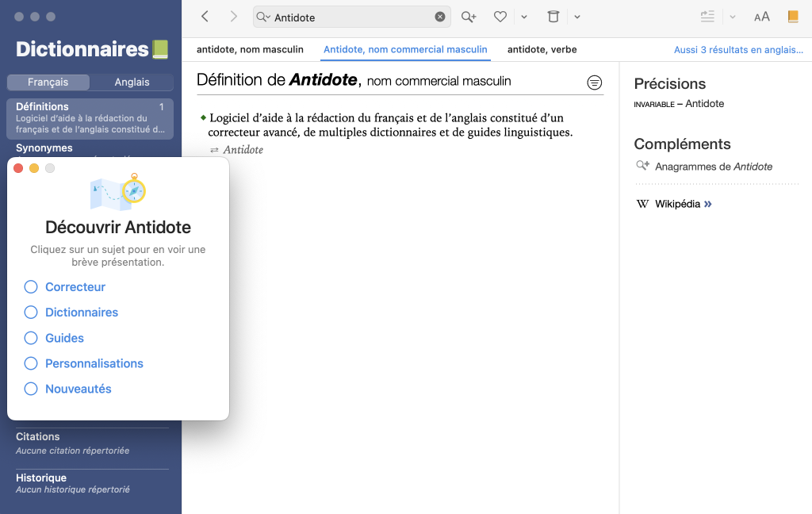Screen dimensions: 812x514
Task: Click the trash can icon in toolbar
Action: click(553, 17)
